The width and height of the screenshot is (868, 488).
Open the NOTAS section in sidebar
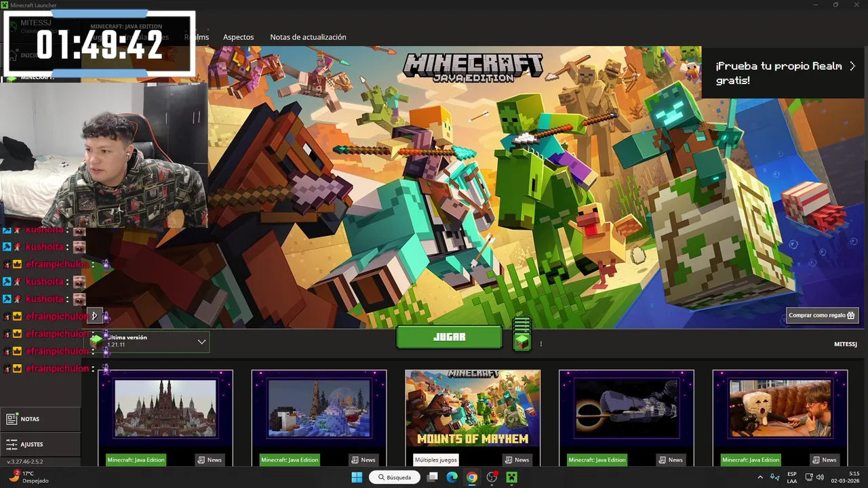[40, 419]
